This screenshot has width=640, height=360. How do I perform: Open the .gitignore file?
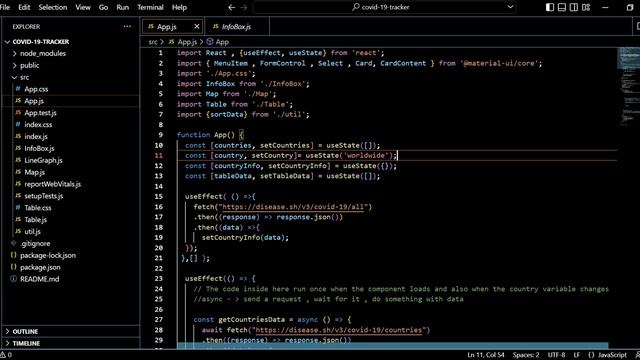pyautogui.click(x=35, y=243)
